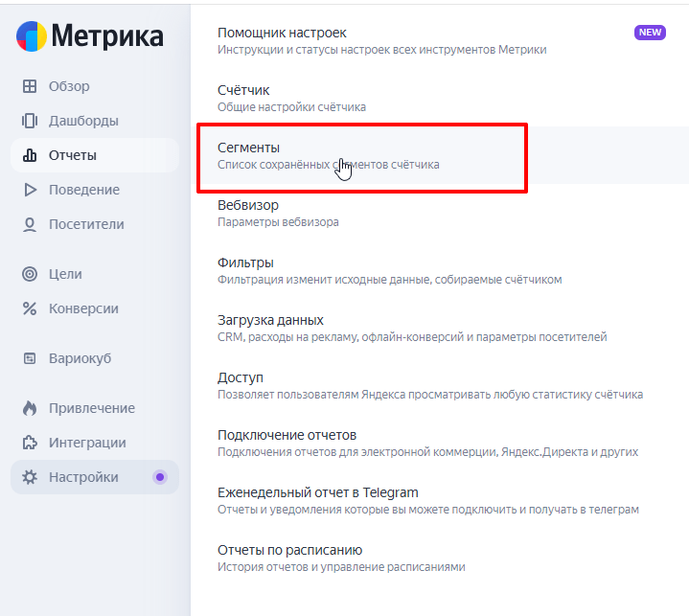This screenshot has width=689, height=616.
Task: Click the Посетители person icon
Action: pos(30,224)
